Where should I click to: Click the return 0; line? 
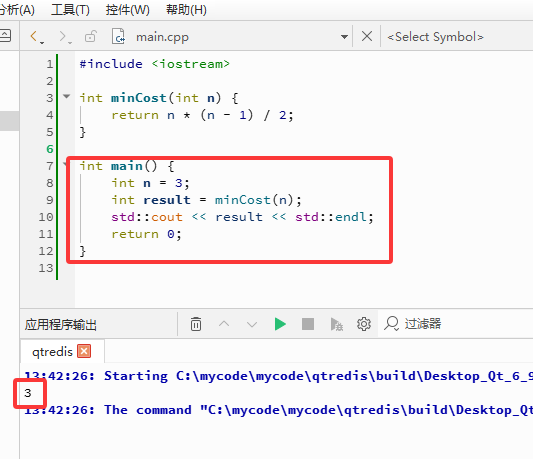click(147, 234)
